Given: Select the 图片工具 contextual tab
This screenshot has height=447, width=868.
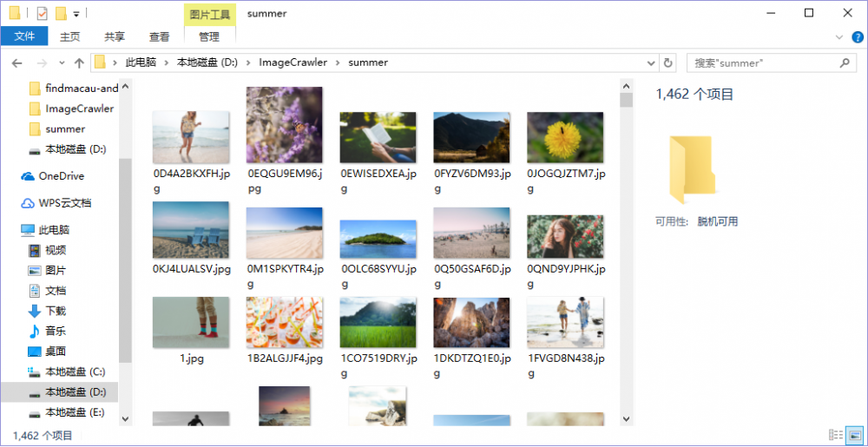Looking at the screenshot, I should click(209, 15).
